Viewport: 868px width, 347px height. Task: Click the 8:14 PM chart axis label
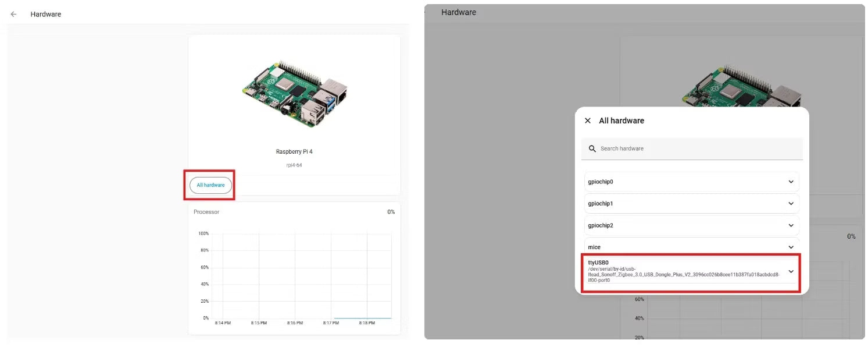pos(223,323)
